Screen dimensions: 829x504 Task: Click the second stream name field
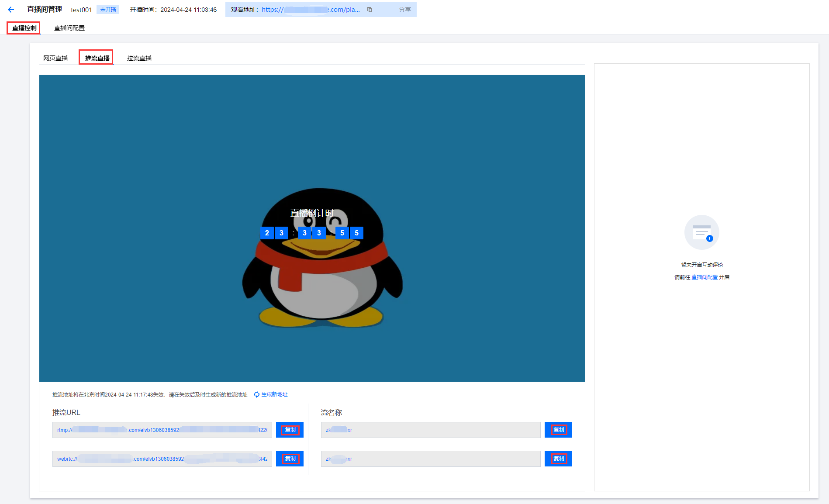(431, 459)
